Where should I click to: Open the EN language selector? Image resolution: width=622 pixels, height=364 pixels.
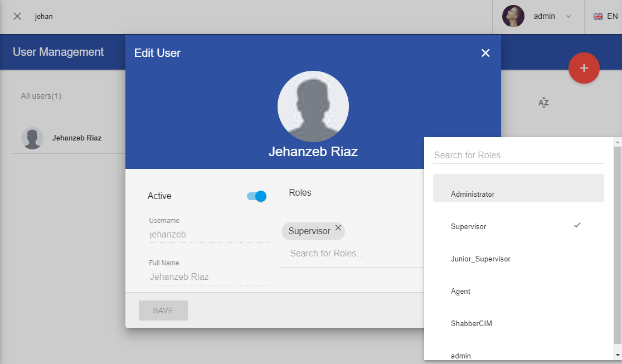(605, 16)
